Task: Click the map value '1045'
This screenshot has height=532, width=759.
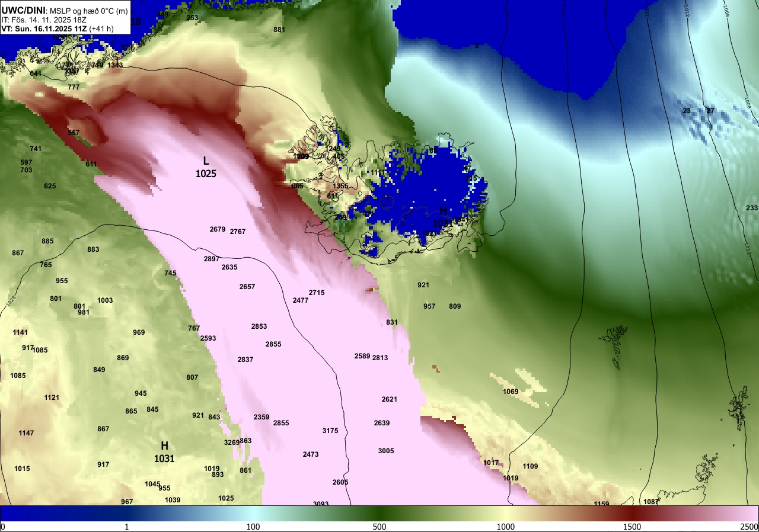Action: point(152,484)
